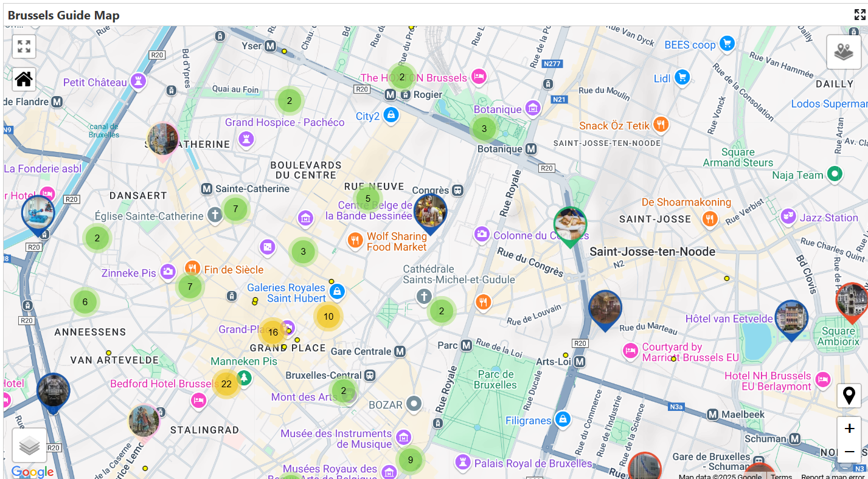Screen dimensions: 868x479
Task: Expand the cluster of 10 near Galeries Royales
Action: tap(328, 316)
